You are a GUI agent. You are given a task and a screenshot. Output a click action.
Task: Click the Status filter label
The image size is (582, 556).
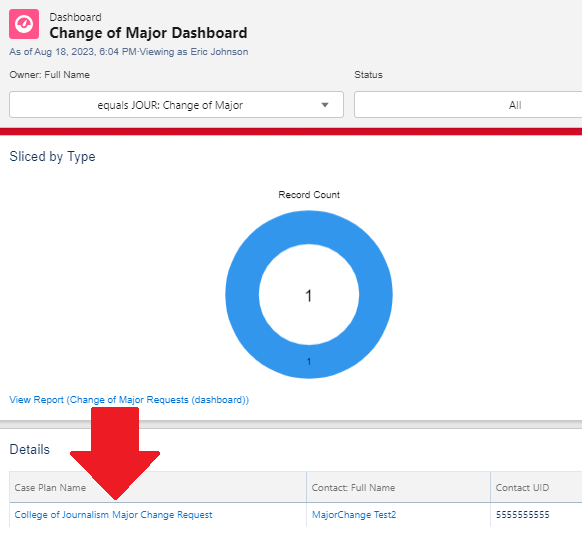(x=368, y=75)
